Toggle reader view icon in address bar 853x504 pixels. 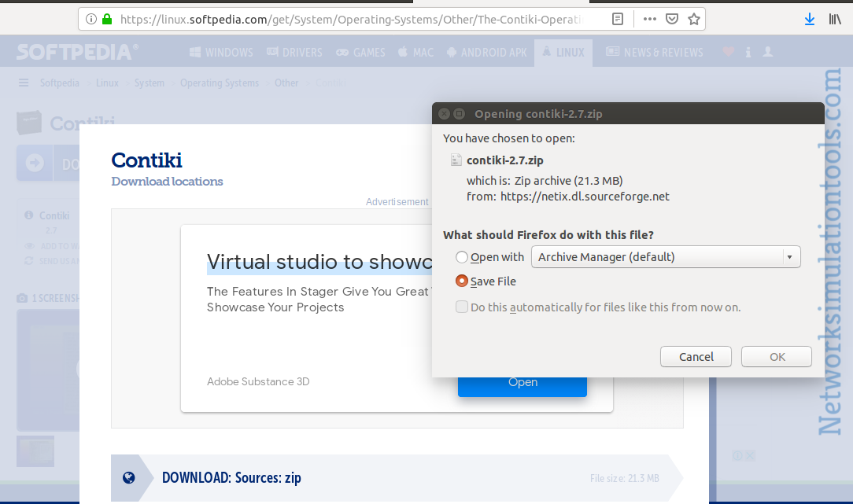[618, 19]
